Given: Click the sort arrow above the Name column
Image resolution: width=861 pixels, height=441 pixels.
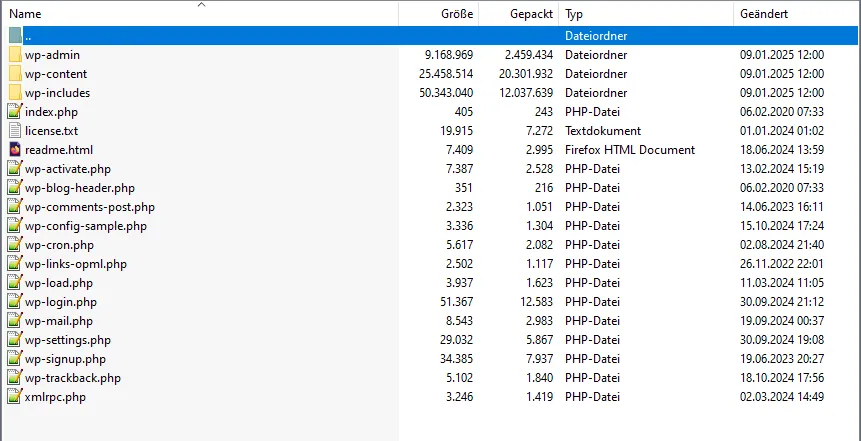Looking at the screenshot, I should pyautogui.click(x=202, y=5).
